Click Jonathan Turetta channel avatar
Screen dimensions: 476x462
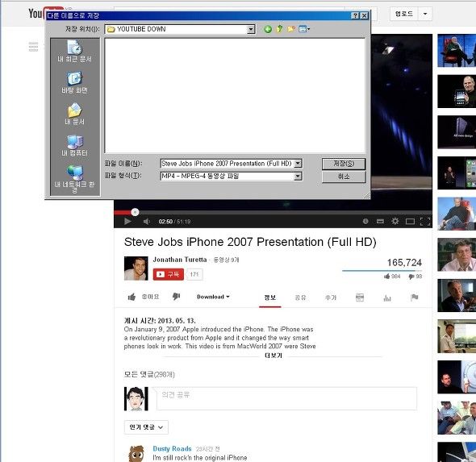click(x=136, y=268)
